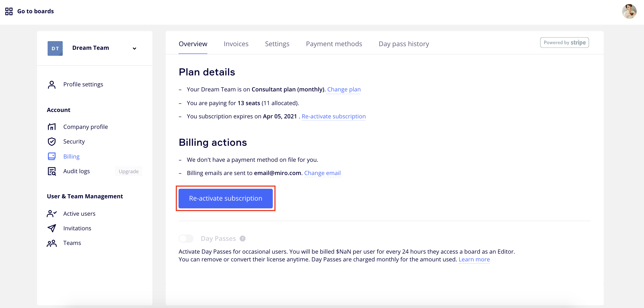This screenshot has height=308, width=644.
Task: Click the Change email link
Action: click(x=322, y=173)
